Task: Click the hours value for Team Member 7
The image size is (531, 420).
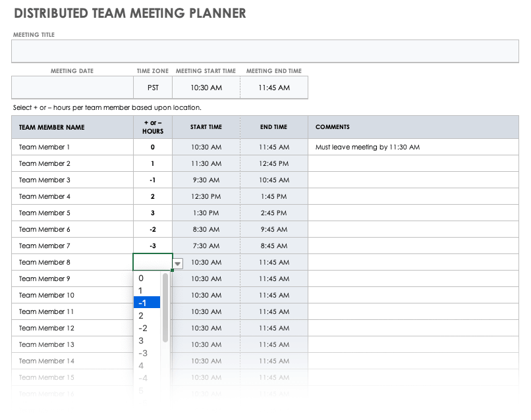Action: tap(153, 246)
